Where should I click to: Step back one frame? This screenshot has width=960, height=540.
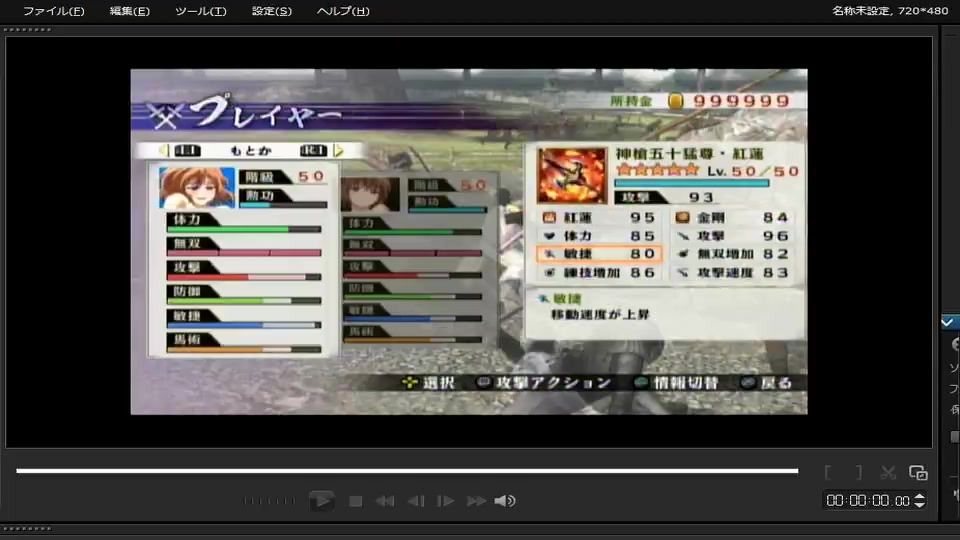click(x=416, y=501)
